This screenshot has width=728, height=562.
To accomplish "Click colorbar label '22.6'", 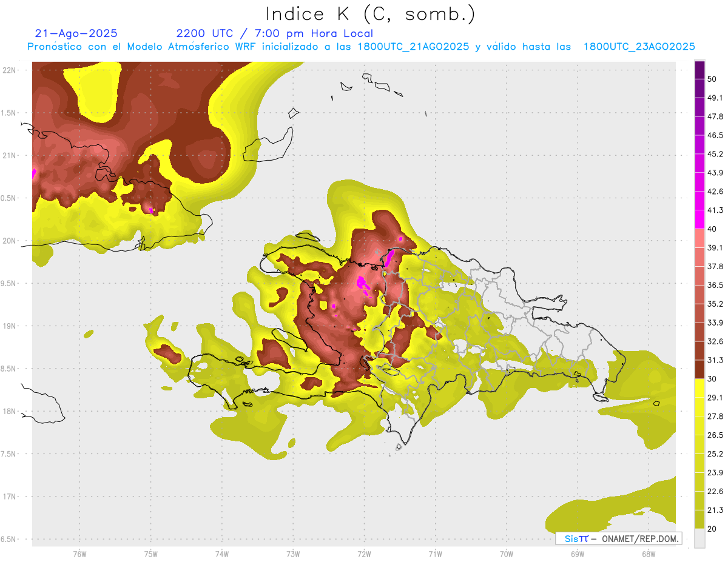I will pos(715,492).
